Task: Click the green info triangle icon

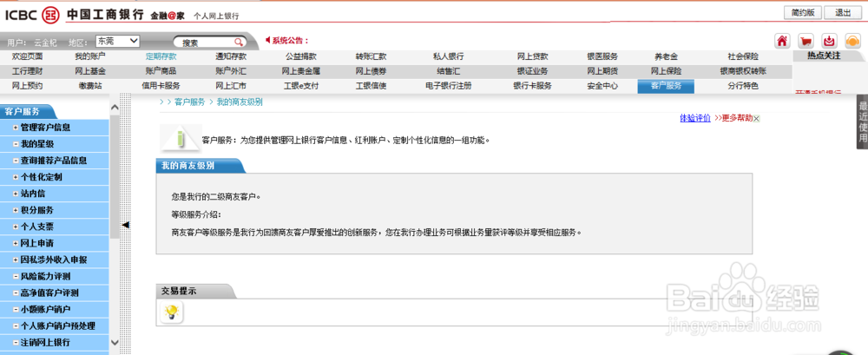Action: (180, 137)
